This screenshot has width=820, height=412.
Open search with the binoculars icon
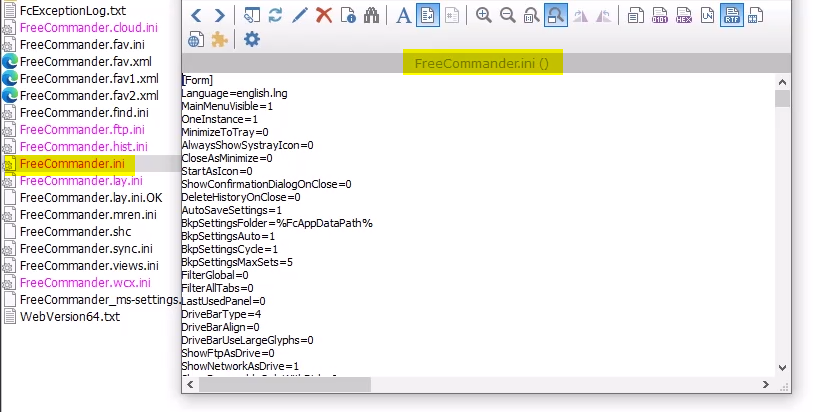click(x=371, y=15)
